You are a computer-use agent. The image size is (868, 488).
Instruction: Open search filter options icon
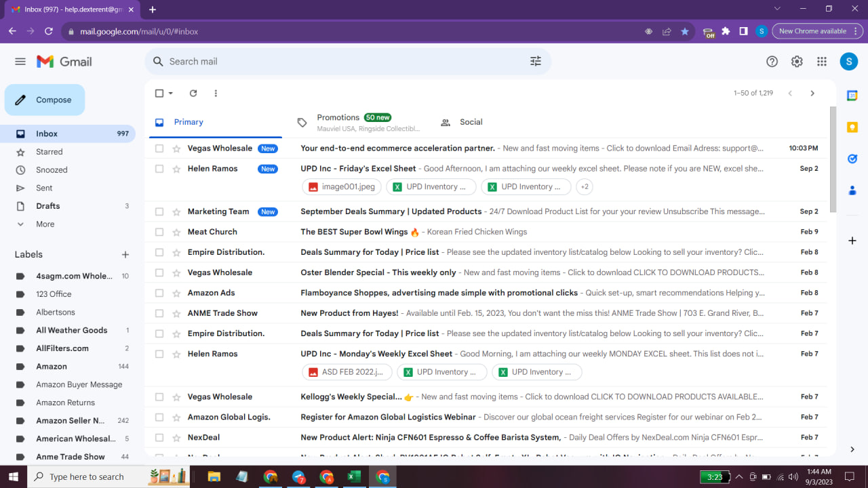536,62
